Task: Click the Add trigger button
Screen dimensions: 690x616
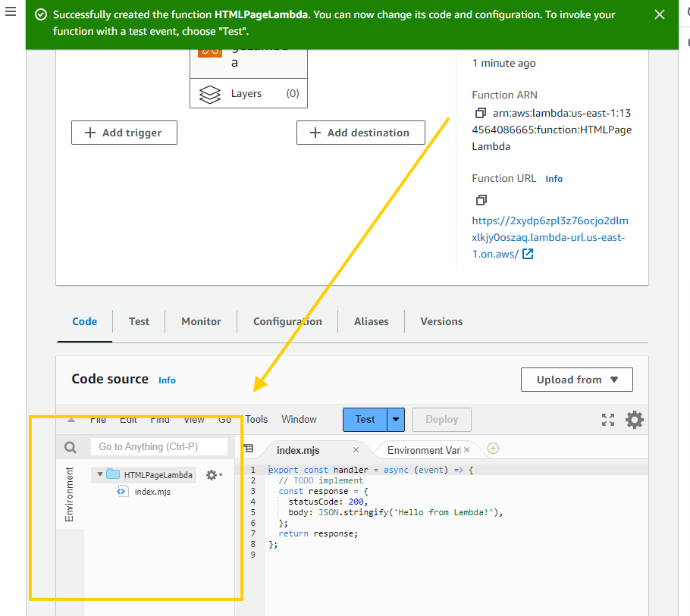Action: (124, 133)
